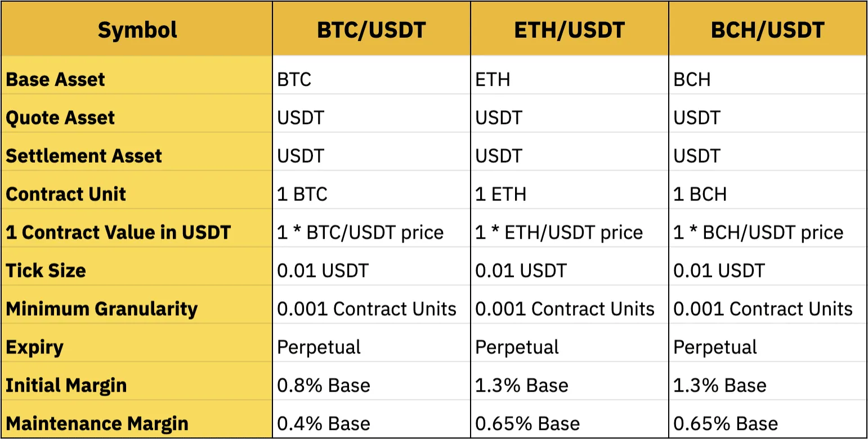
Task: Click the Symbol header cell
Action: click(x=137, y=30)
